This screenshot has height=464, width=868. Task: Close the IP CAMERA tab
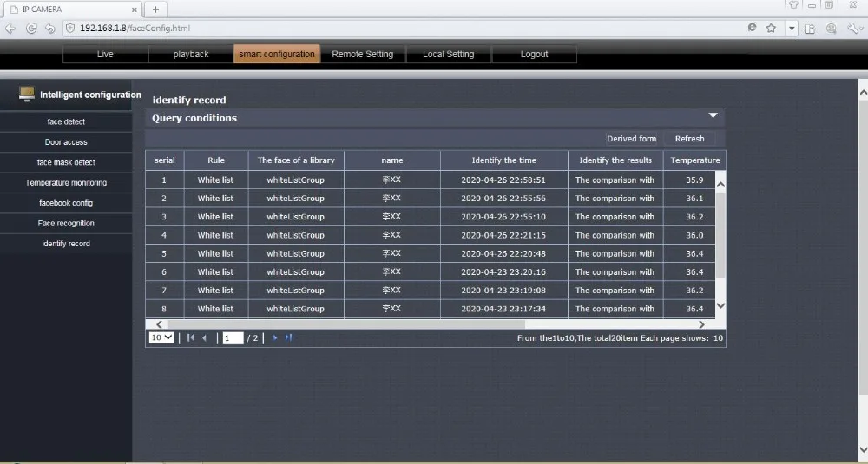coord(134,10)
